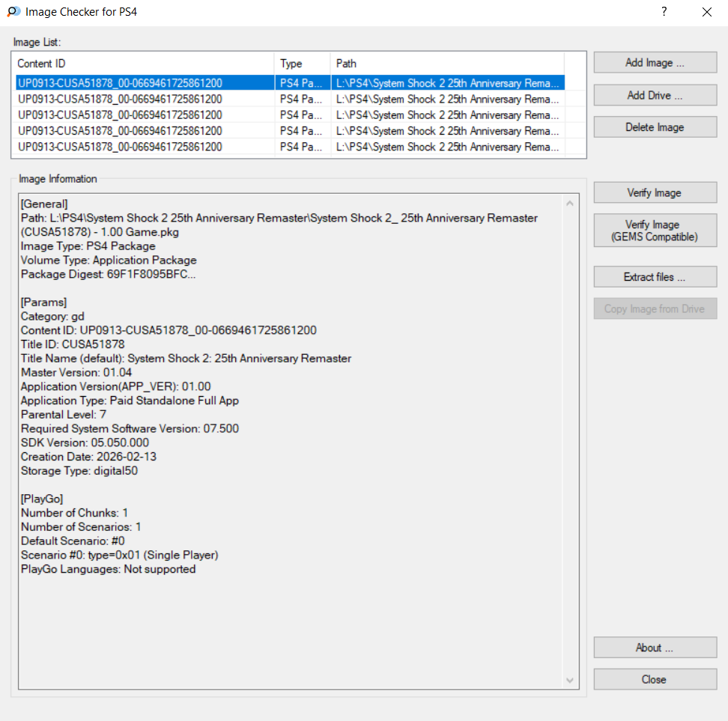
Task: Click the Close button at bottom right
Action: [x=655, y=679]
